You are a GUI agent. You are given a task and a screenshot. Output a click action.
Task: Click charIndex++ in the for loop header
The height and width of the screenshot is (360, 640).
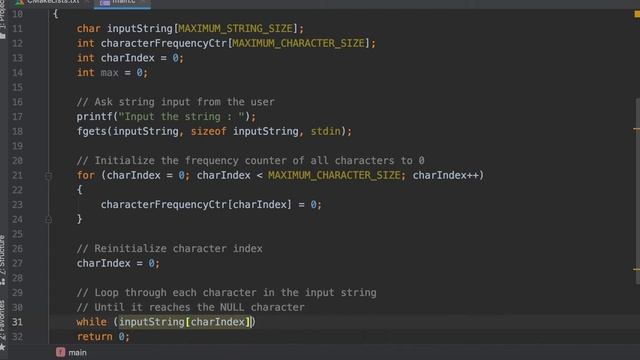445,176
